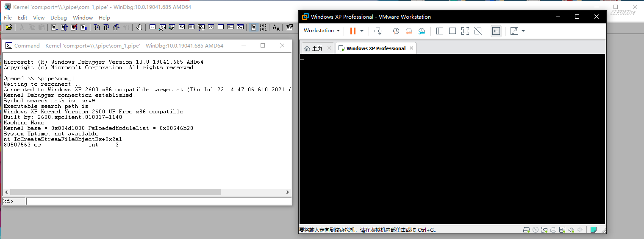Click the Break toolbar icon in WinDbg
The image size is (644, 239).
point(84,27)
